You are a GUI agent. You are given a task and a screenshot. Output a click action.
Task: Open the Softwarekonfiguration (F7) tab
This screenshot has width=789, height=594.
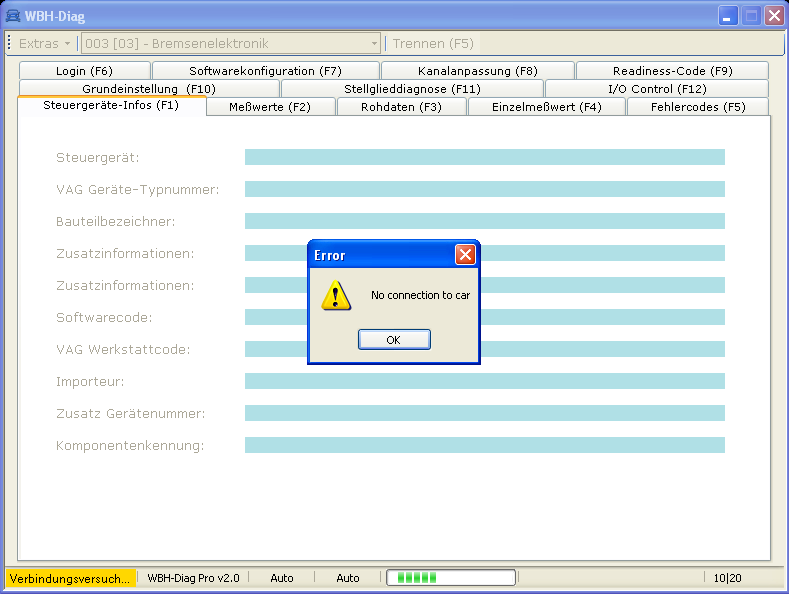point(265,71)
